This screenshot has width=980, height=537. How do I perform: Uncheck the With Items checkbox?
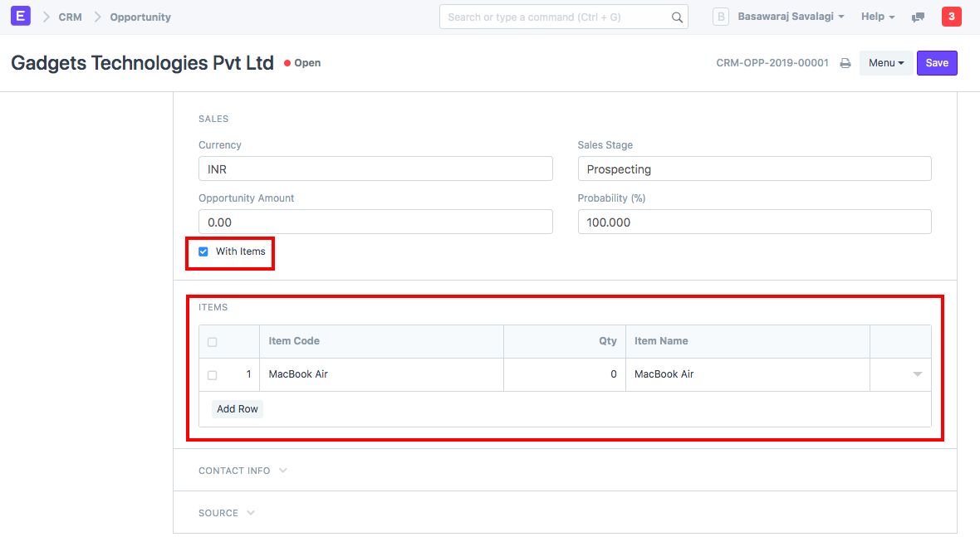click(x=203, y=251)
